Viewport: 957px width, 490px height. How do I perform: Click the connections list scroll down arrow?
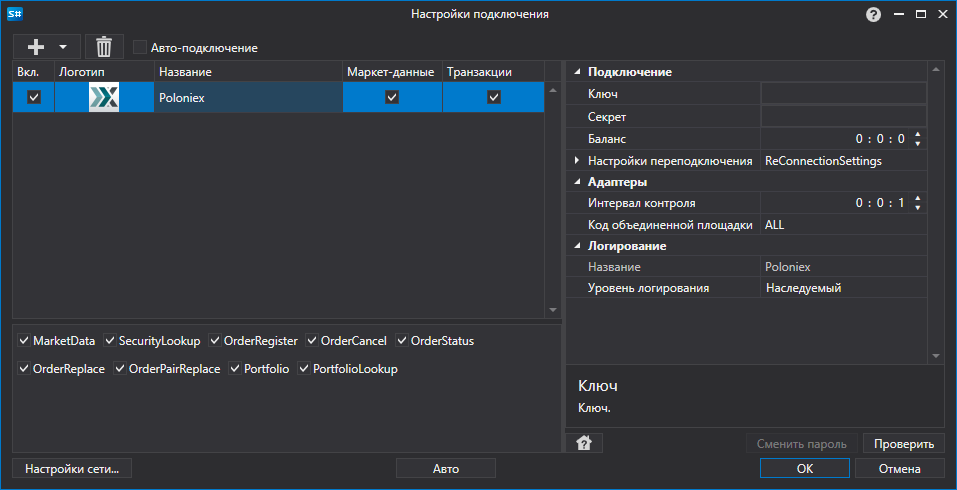click(x=553, y=310)
